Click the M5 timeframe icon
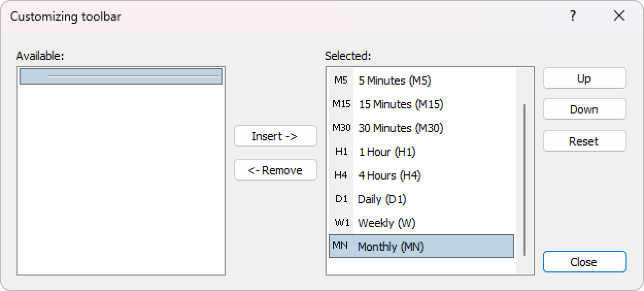Viewport: 644px width, 291px height. tap(341, 80)
